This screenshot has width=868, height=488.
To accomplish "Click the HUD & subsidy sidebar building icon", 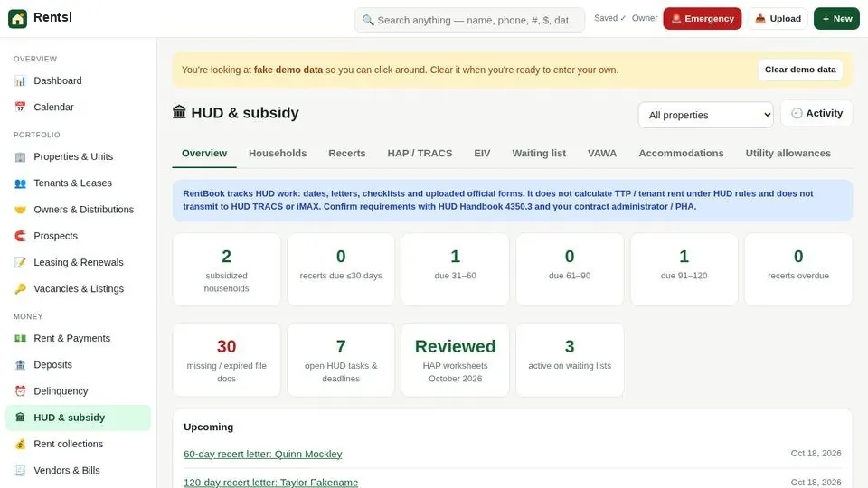I will (x=20, y=418).
